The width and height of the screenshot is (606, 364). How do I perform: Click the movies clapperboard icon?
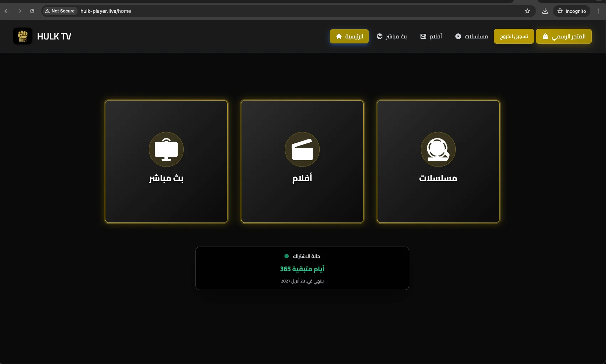pyautogui.click(x=302, y=149)
